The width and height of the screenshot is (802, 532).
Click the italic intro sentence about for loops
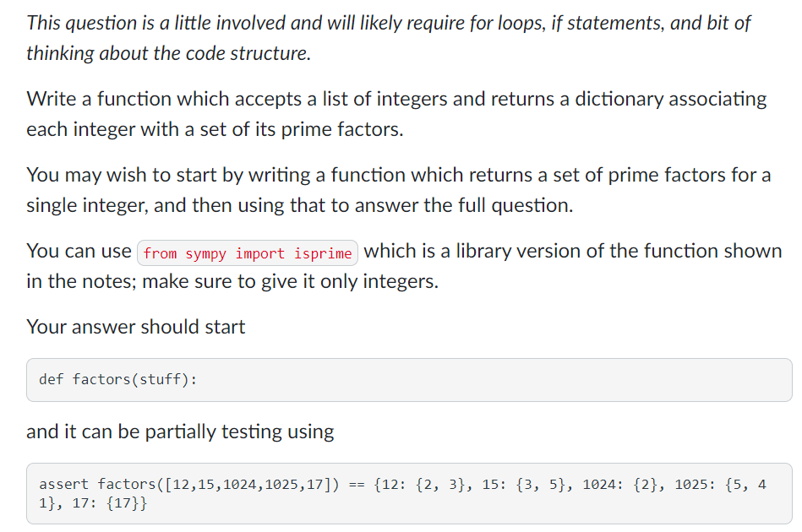(388, 23)
